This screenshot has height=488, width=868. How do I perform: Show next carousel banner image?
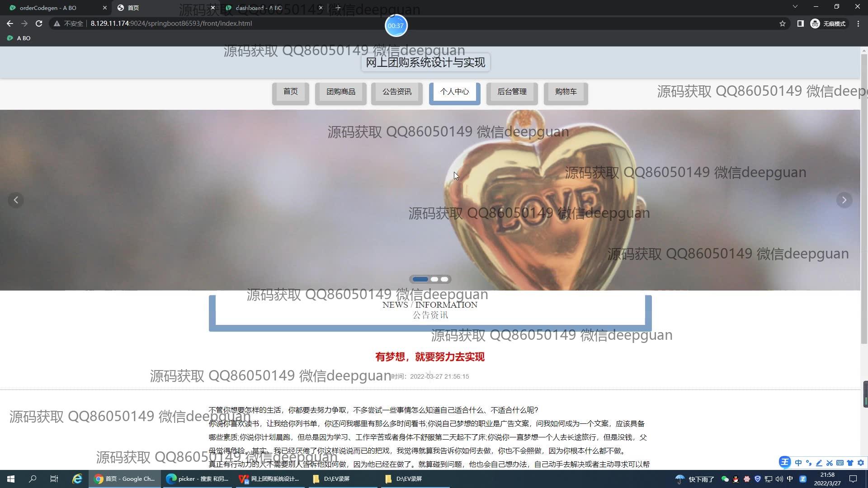(844, 200)
